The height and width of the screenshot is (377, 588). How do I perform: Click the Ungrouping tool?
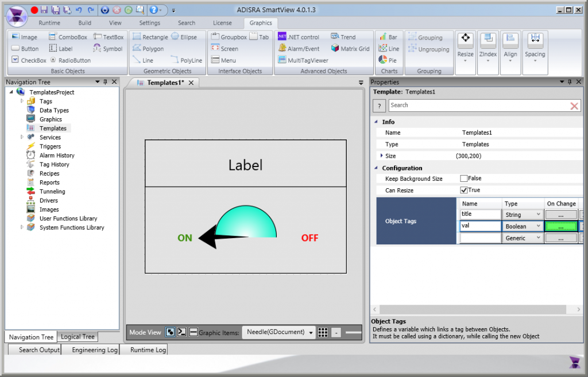(x=428, y=49)
